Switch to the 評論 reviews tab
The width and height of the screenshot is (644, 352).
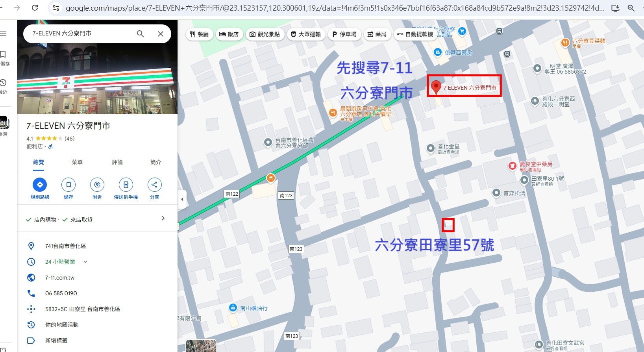coord(117,162)
